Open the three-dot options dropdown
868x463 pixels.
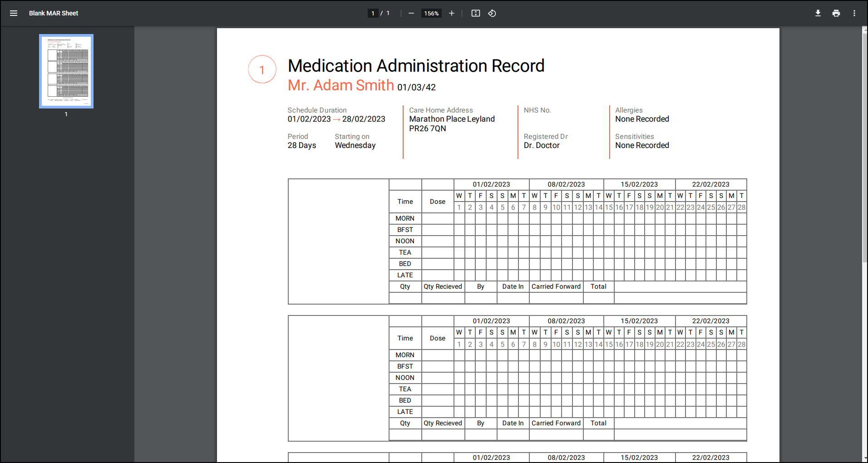(x=854, y=13)
